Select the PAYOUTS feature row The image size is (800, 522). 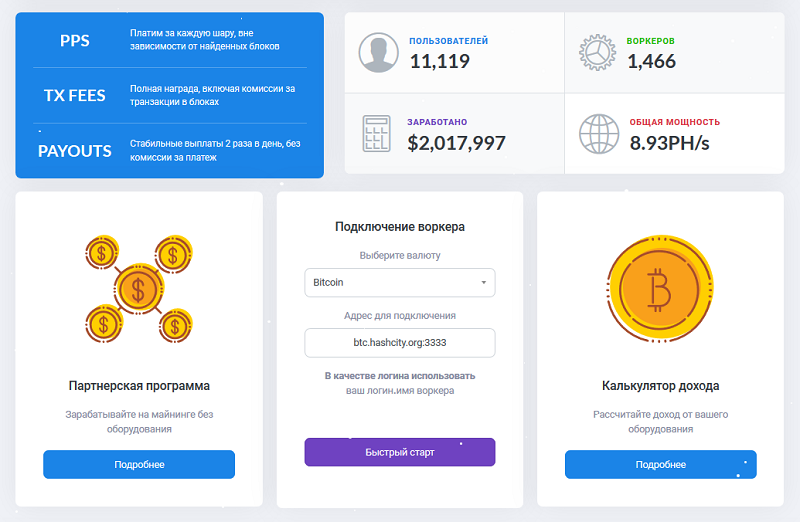(169, 151)
